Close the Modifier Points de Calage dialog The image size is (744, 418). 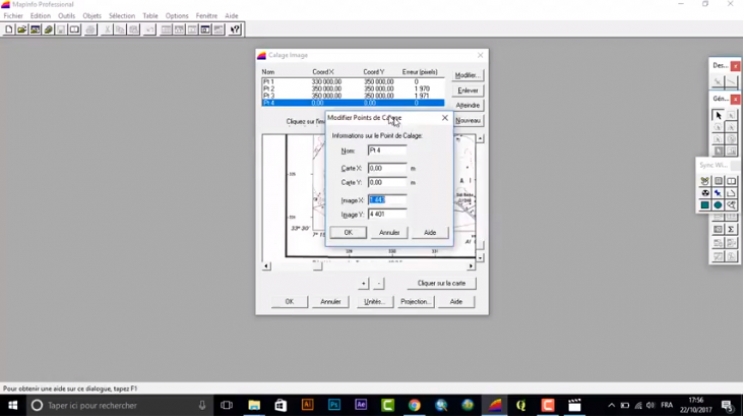click(x=445, y=118)
